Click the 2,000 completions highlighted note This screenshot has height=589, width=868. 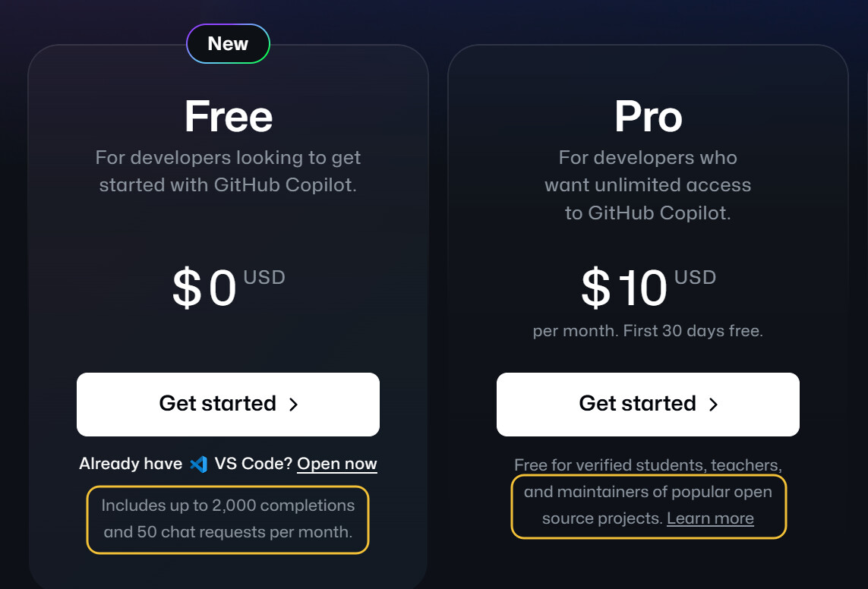pyautogui.click(x=228, y=518)
